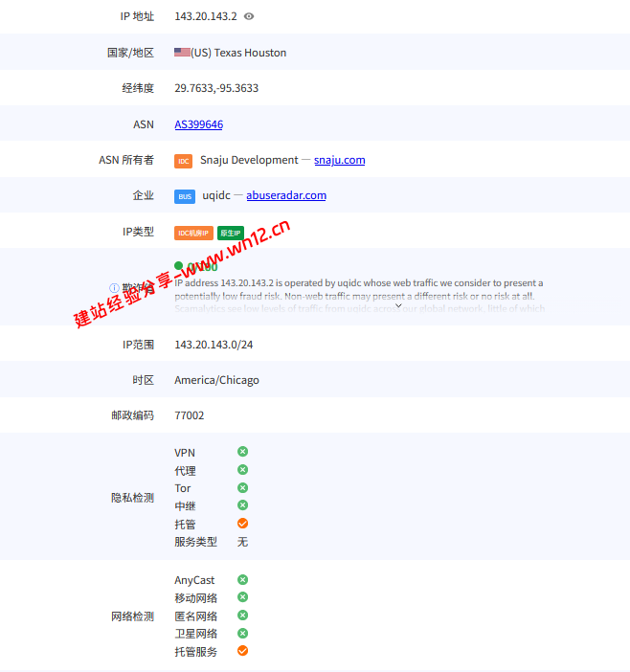This screenshot has height=672, width=630.
Task: Click the Tor status cross icon
Action: click(x=242, y=487)
